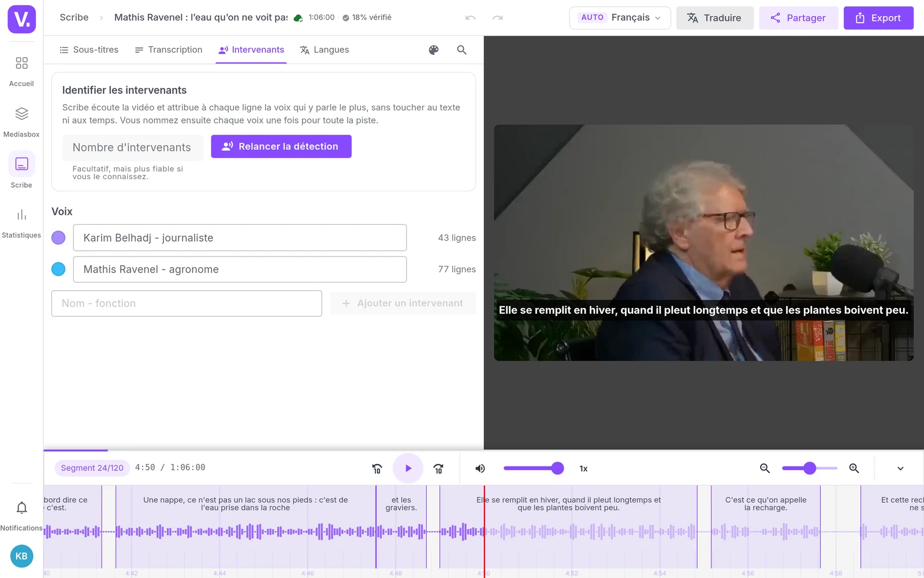Open Mediasbox in the sidebar
Screen dimensions: 924x578
(21, 122)
